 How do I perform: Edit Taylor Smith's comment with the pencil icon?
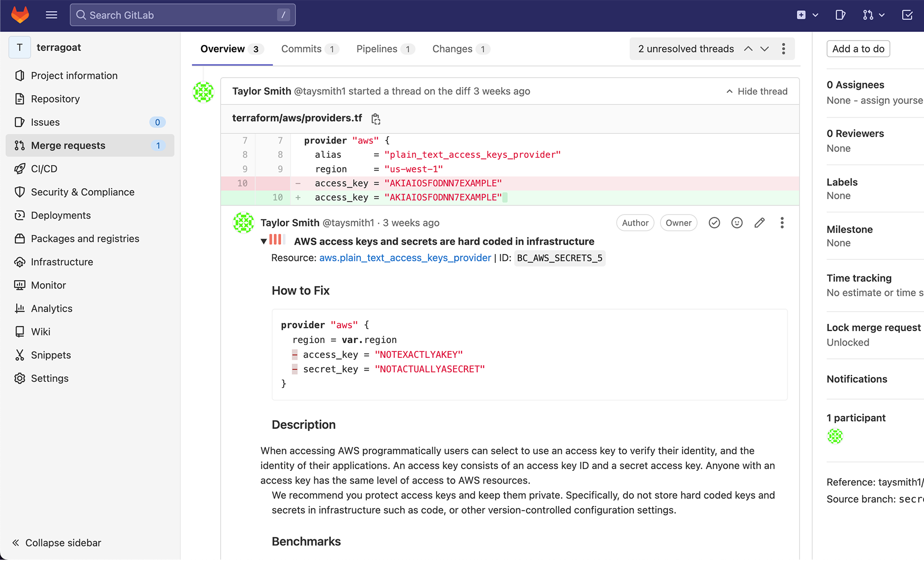[759, 223]
